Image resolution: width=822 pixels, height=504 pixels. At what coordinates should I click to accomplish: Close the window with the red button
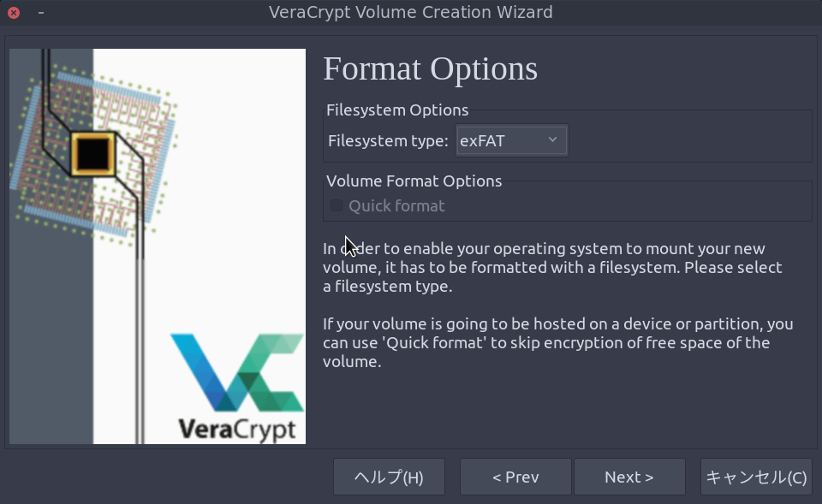pyautogui.click(x=13, y=12)
